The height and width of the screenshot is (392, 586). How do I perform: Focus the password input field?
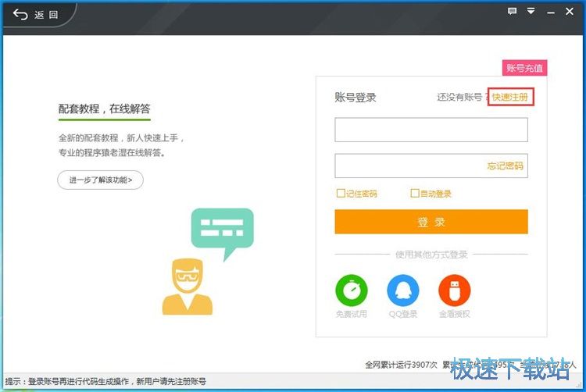pos(431,166)
